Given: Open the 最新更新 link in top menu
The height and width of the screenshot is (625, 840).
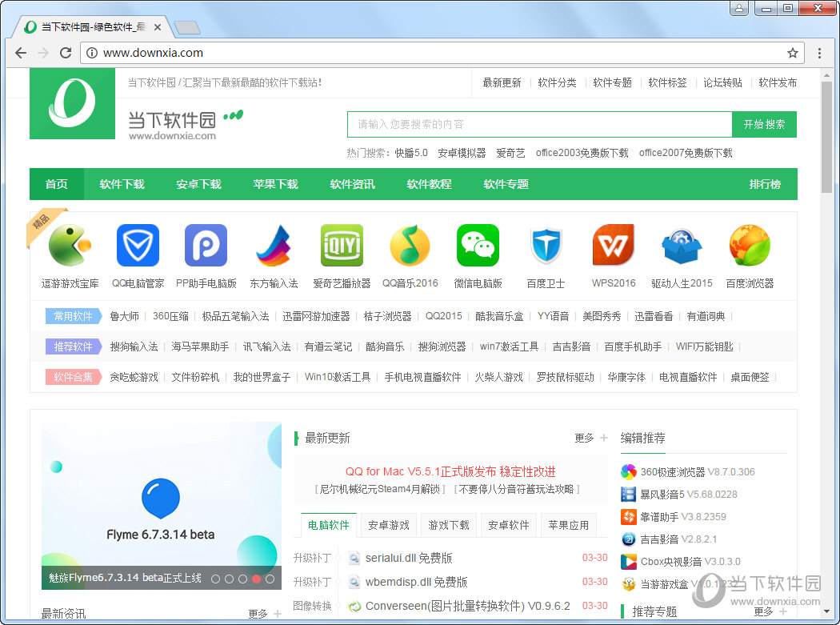Looking at the screenshot, I should pos(502,82).
